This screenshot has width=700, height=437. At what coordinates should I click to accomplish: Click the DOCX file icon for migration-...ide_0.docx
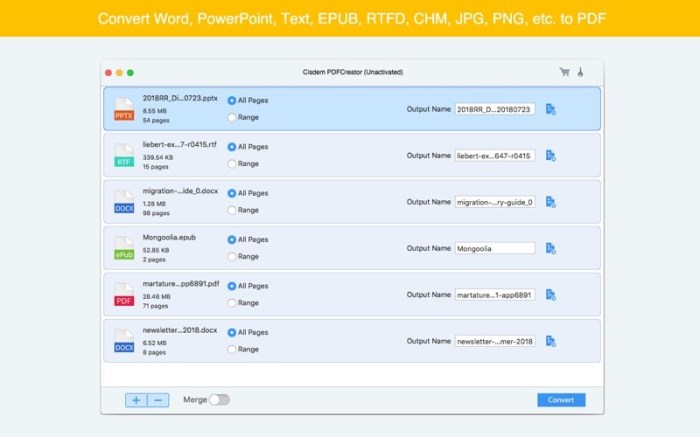pyautogui.click(x=124, y=202)
